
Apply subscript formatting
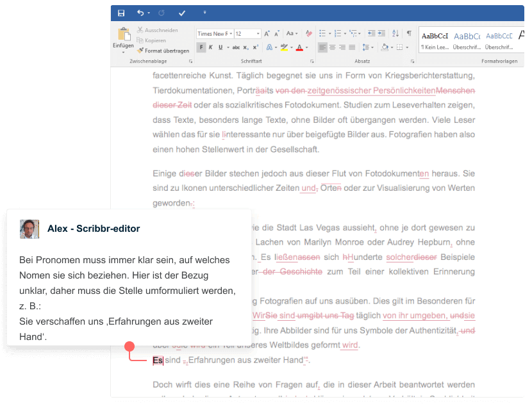(x=245, y=47)
